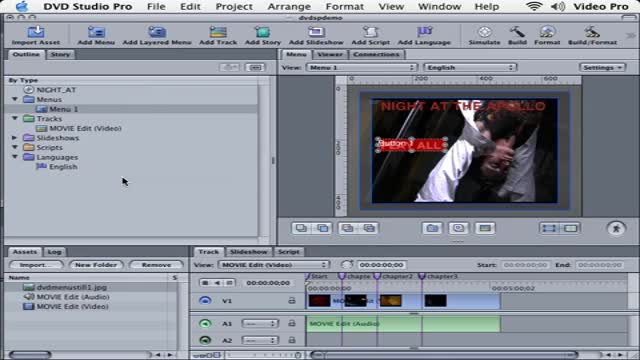The height and width of the screenshot is (360, 640).
Task: Open the MOVIE Edit (Video) track dropdown
Action: (x=273, y=265)
